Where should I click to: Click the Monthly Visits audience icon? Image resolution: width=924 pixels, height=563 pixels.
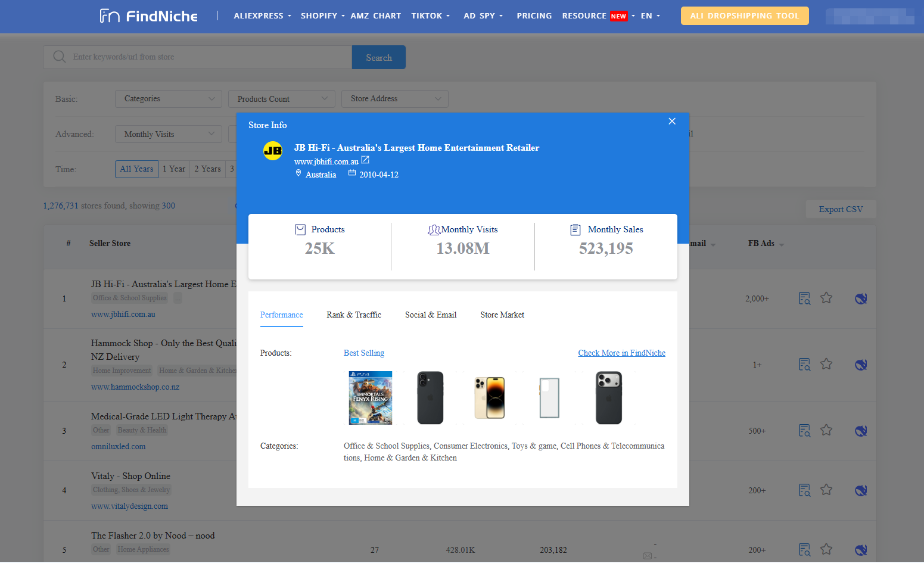435,229
